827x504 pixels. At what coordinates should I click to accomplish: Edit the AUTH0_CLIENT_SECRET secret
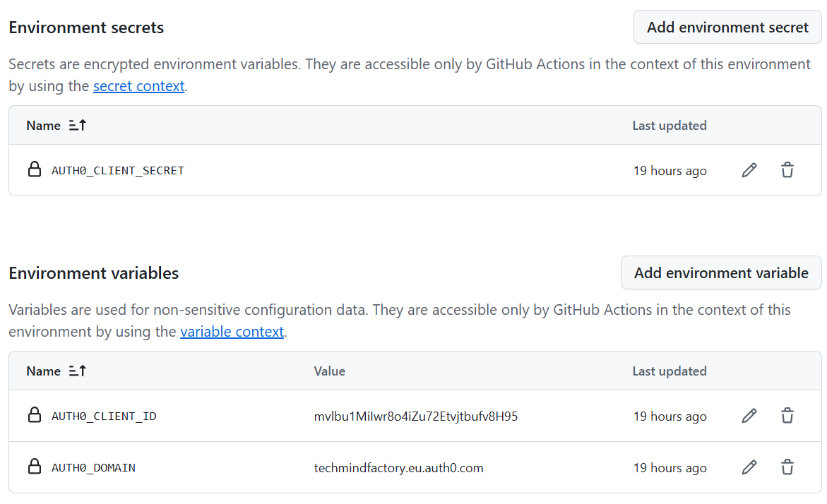749,170
